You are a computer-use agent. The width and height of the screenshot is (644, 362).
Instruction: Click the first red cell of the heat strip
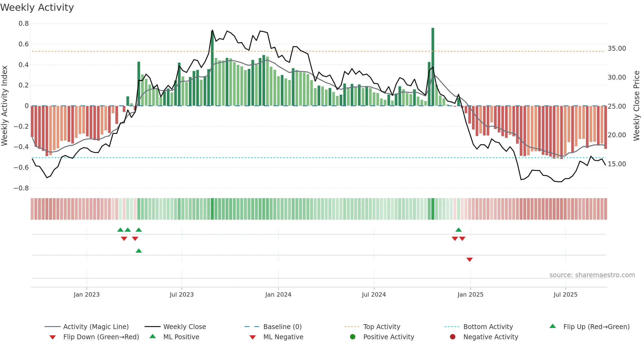click(x=32, y=209)
